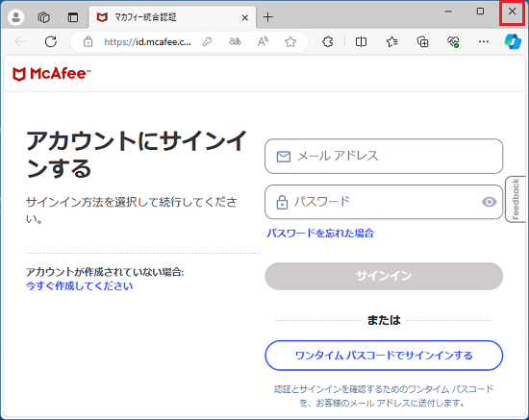Open the Collections icon
This screenshot has height=420, width=529.
coord(422,41)
